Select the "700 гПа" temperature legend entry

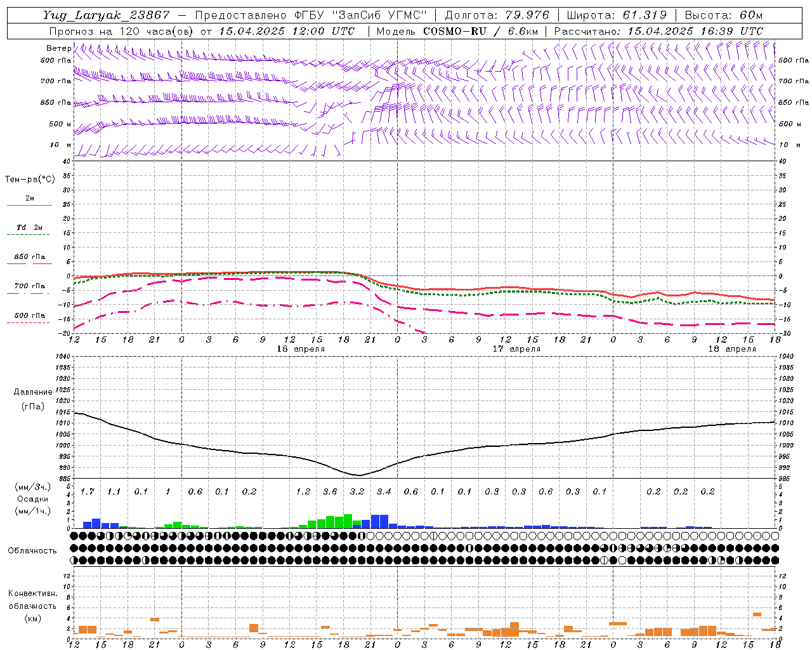tap(30, 286)
